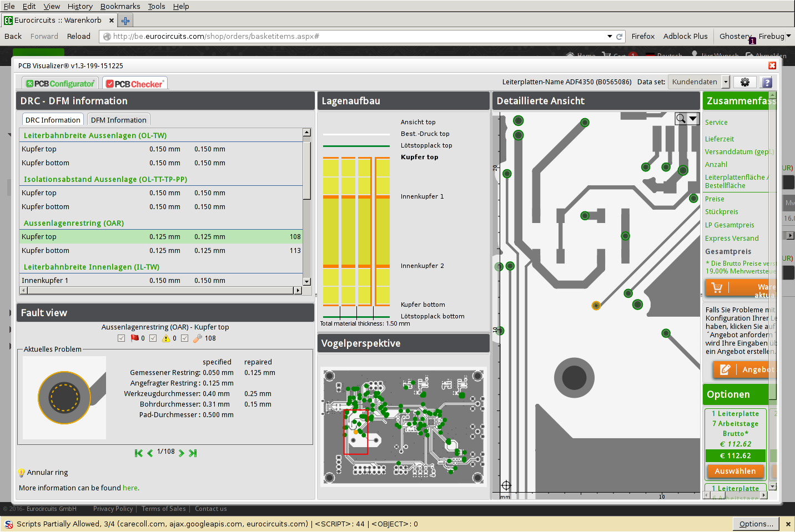Click the green Lötstopplack top line swatch
This screenshot has width=795, height=532.
(x=356, y=146)
